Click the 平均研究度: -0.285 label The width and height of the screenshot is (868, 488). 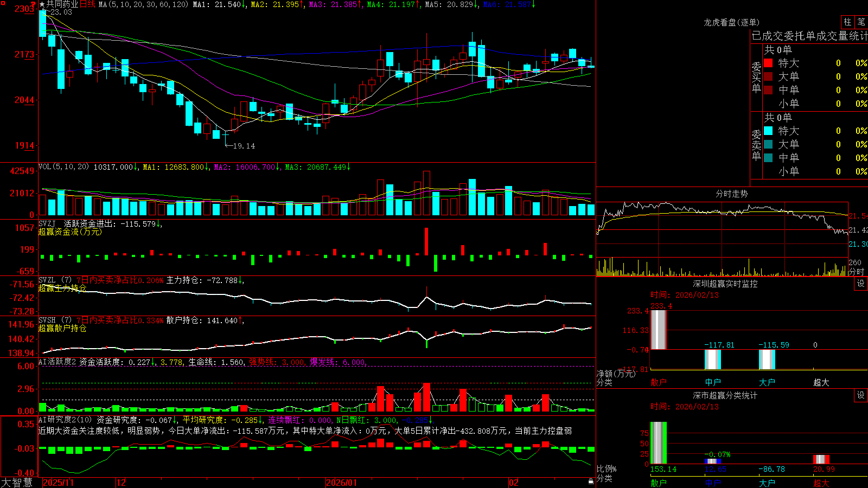(x=220, y=420)
